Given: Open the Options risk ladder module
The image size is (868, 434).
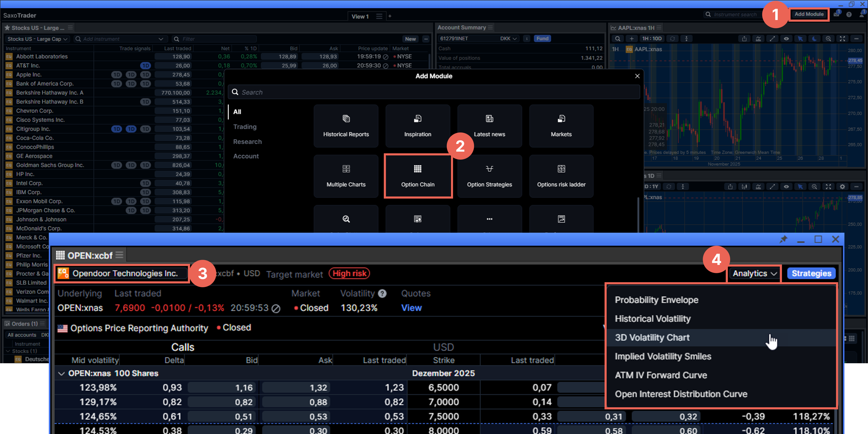Looking at the screenshot, I should pos(561,176).
